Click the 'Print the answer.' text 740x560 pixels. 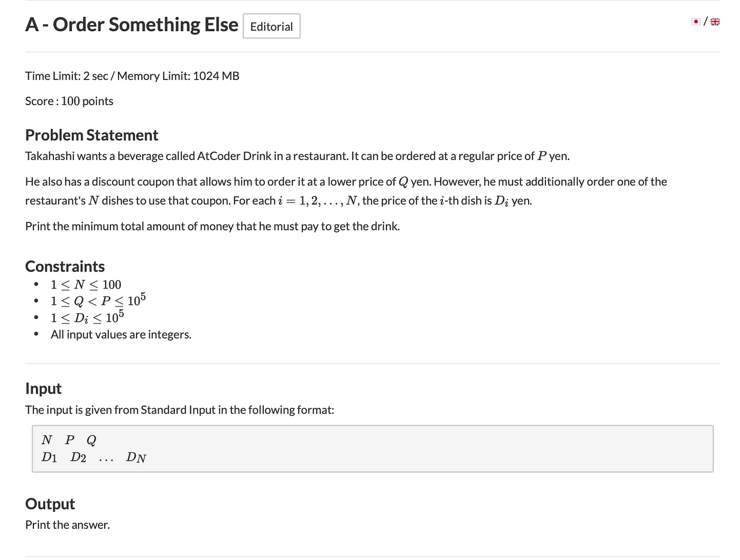point(68,525)
